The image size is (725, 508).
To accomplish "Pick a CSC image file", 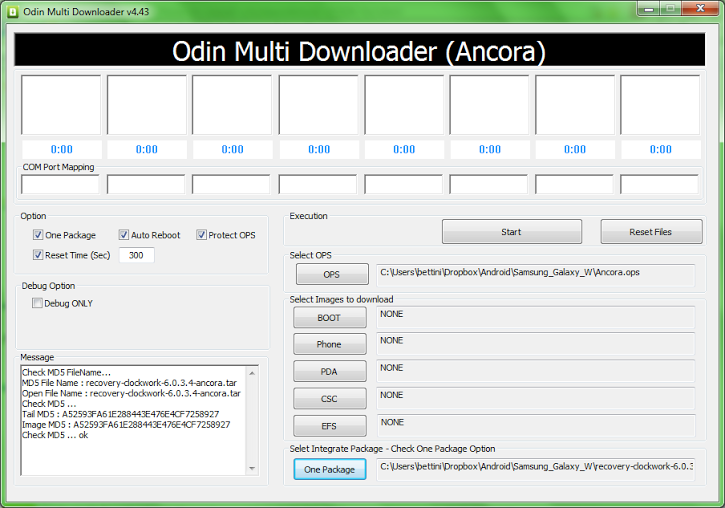I will [329, 398].
